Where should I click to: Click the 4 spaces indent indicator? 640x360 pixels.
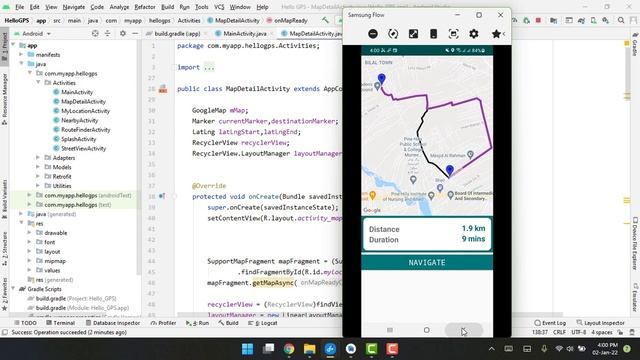[602, 332]
